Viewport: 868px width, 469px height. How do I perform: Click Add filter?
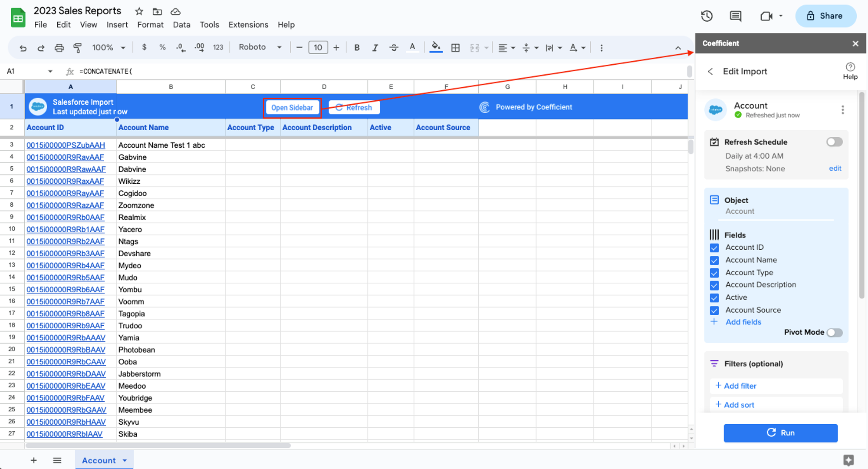[x=776, y=386]
